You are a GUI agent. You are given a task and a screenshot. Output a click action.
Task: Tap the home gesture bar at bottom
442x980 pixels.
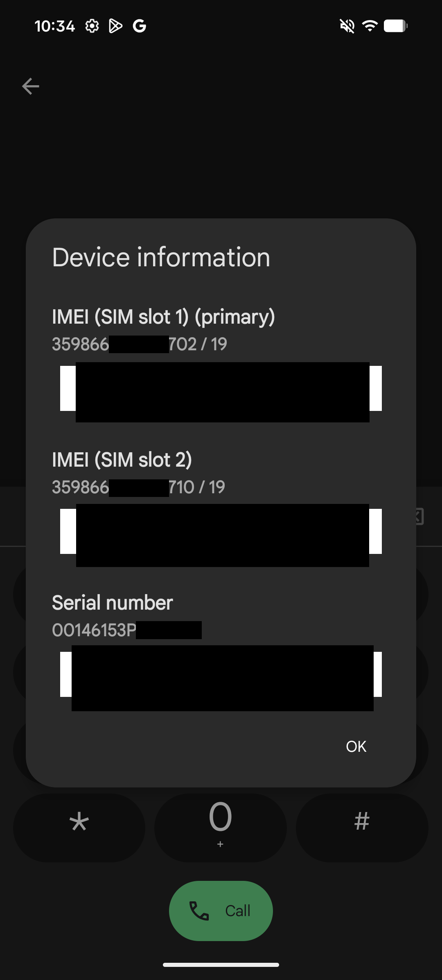point(221,965)
